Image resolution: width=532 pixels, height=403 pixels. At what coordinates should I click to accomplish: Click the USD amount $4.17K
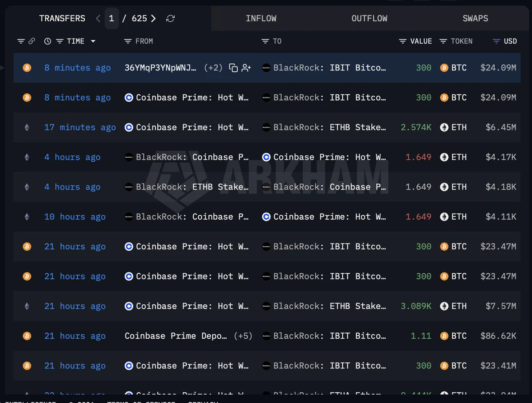tap(501, 157)
